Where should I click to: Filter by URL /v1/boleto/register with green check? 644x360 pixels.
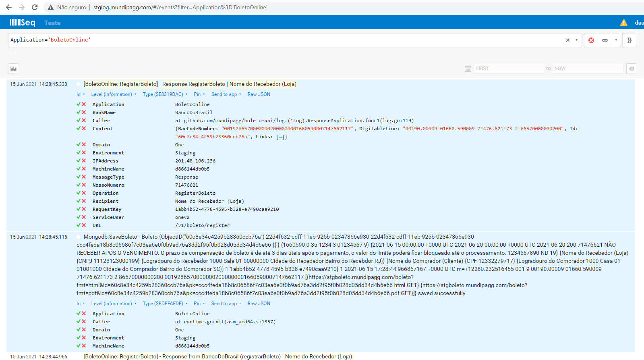coord(79,225)
